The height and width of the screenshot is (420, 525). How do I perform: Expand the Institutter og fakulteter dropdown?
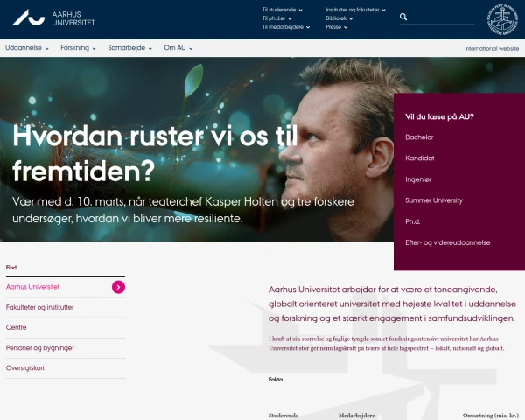coord(355,10)
